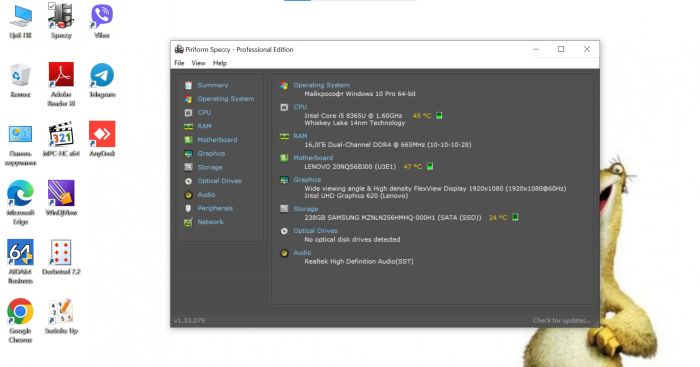Open the Control Panel desktop icon

(21, 145)
